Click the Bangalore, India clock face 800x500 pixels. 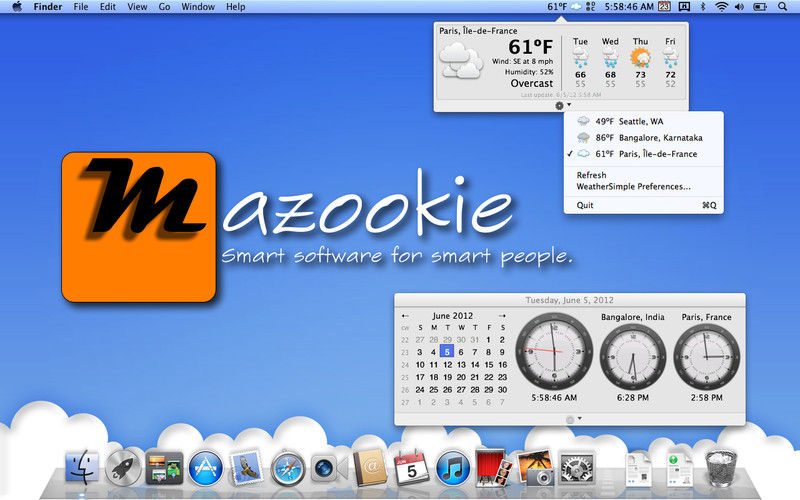click(633, 358)
